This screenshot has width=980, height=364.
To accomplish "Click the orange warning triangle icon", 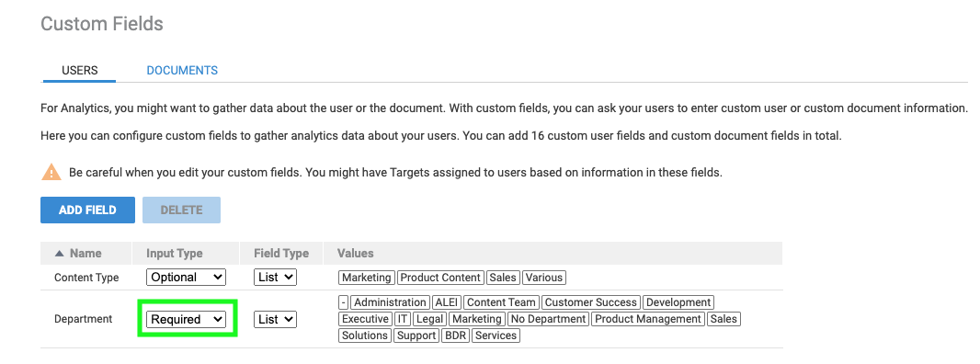I will [x=51, y=172].
